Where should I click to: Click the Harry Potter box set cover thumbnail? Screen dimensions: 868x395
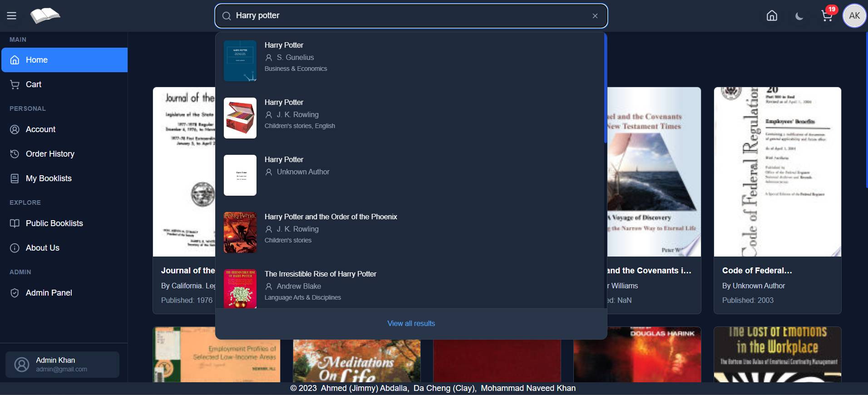[x=240, y=118]
